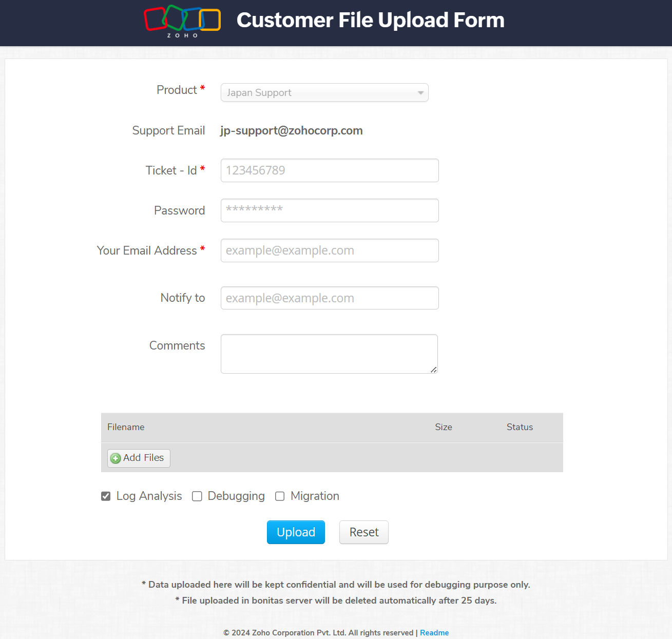This screenshot has width=672, height=639.
Task: Open the Readme link in footer
Action: click(434, 633)
